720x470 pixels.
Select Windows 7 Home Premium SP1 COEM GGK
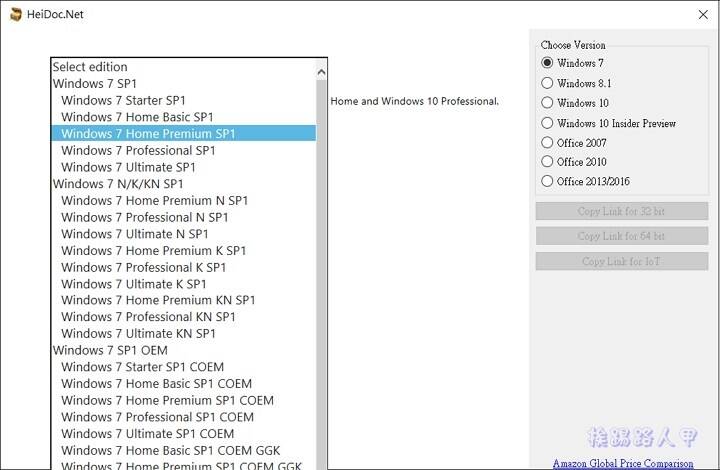184,465
